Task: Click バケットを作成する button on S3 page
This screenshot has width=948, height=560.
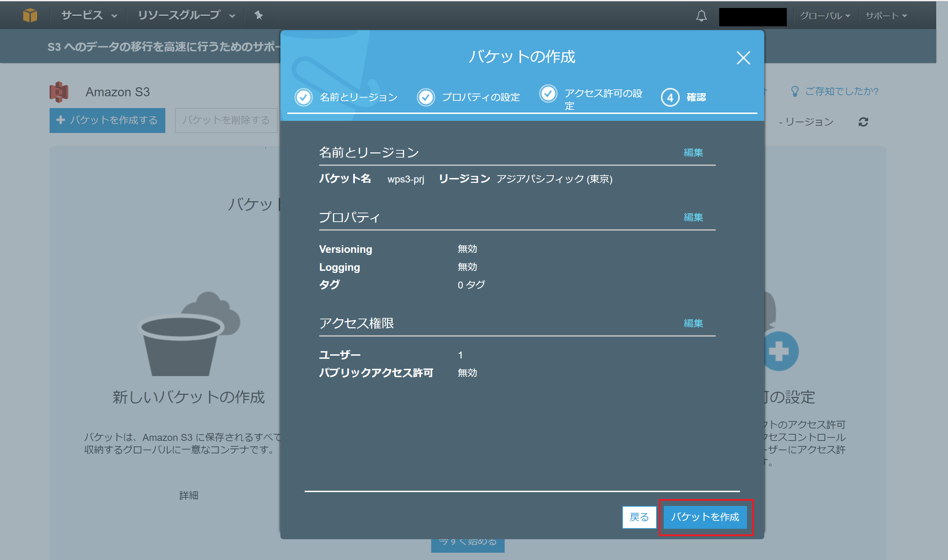Action: click(107, 121)
